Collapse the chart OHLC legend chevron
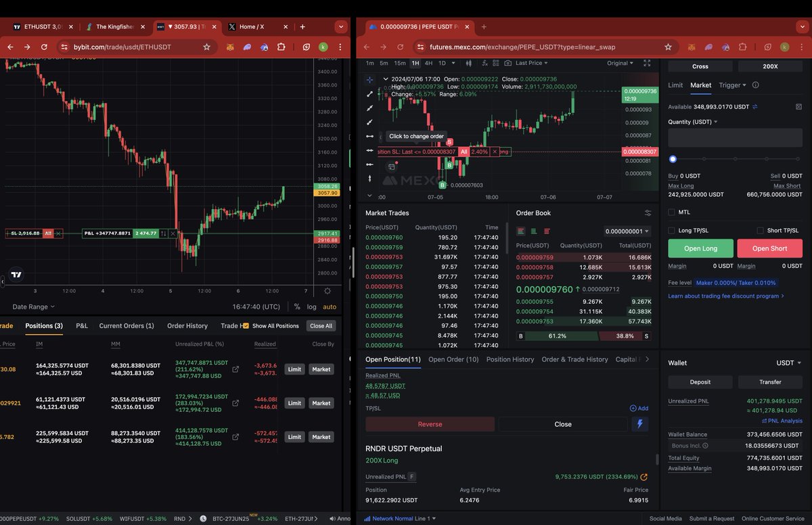812x525 pixels. click(x=386, y=79)
